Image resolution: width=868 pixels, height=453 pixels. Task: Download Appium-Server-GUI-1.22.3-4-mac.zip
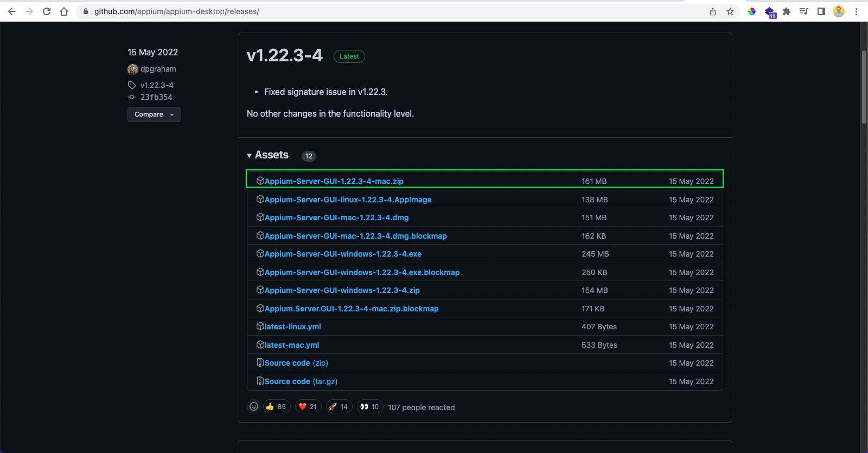pos(334,181)
